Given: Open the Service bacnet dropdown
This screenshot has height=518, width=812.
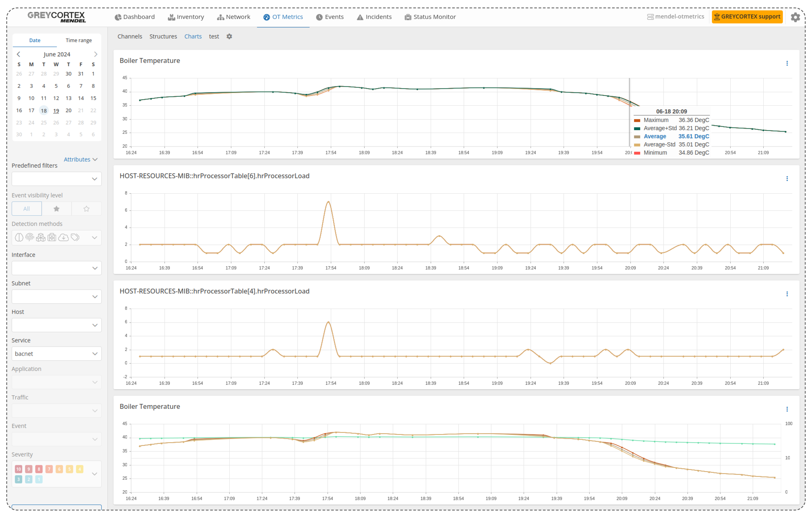Looking at the screenshot, I should click(56, 353).
